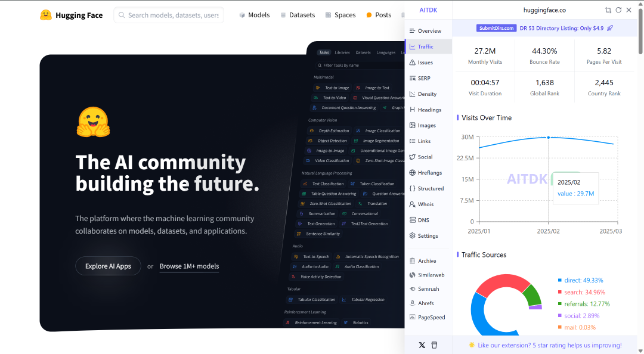Toggle the social traffic legend entry
Image resolution: width=644 pixels, height=354 pixels.
pos(578,316)
